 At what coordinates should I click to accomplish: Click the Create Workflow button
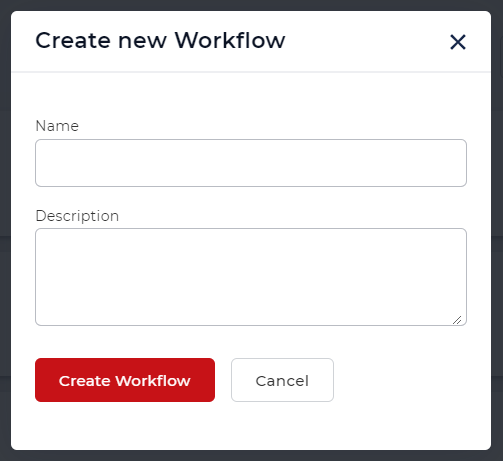tap(125, 380)
